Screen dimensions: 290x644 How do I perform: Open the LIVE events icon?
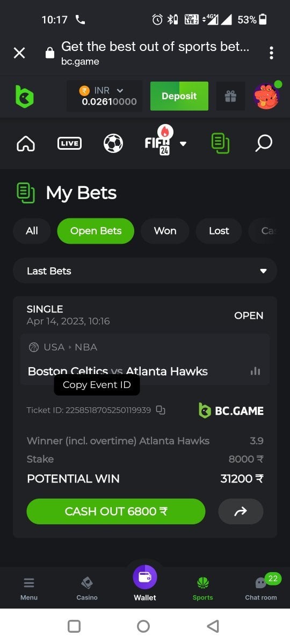pyautogui.click(x=69, y=143)
